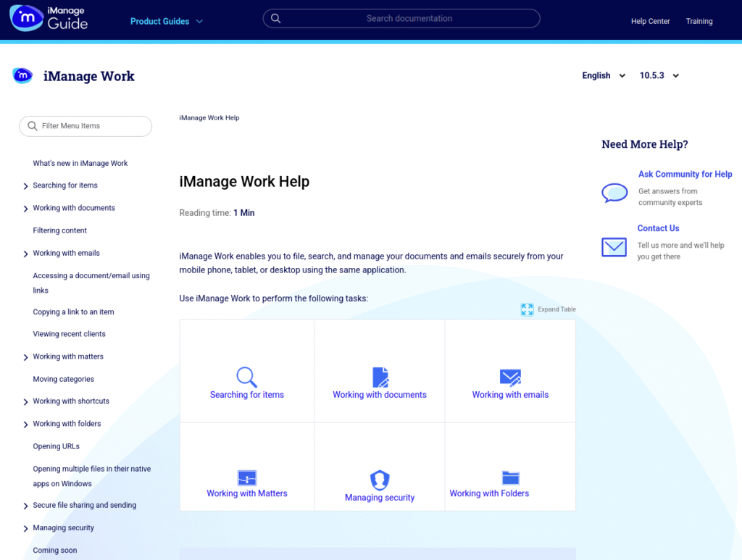Expand the Searching for items sidebar chevron

click(x=25, y=186)
